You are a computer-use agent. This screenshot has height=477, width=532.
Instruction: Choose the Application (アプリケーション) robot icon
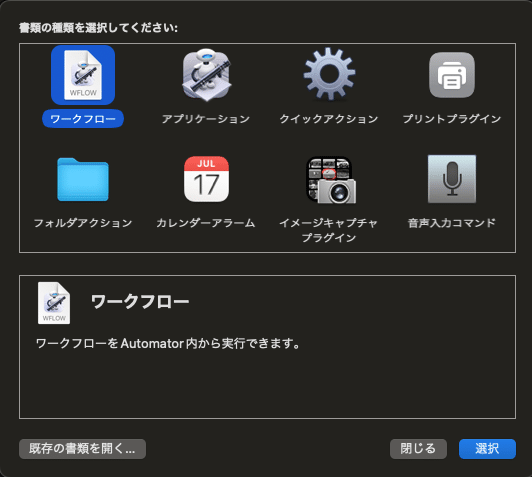(x=206, y=75)
